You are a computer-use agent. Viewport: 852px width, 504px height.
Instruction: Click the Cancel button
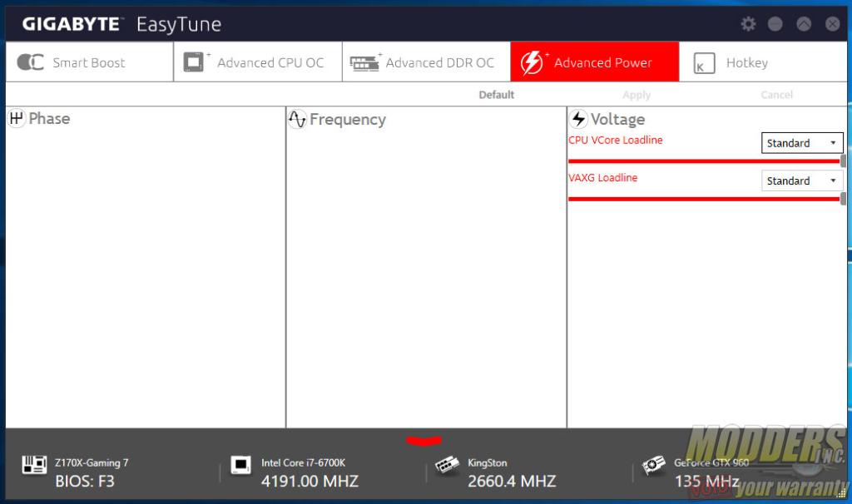click(776, 95)
